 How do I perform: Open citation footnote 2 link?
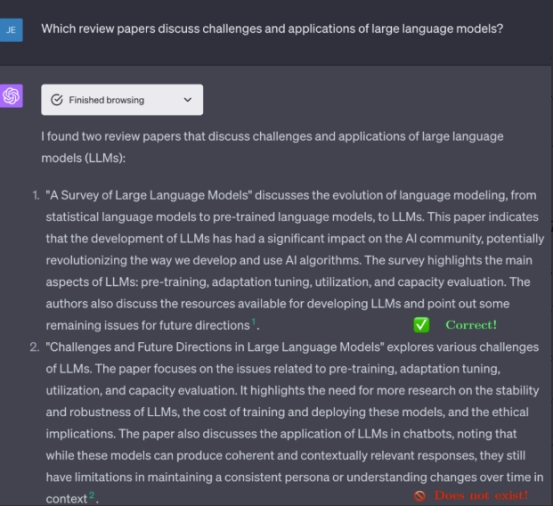pyautogui.click(x=92, y=495)
